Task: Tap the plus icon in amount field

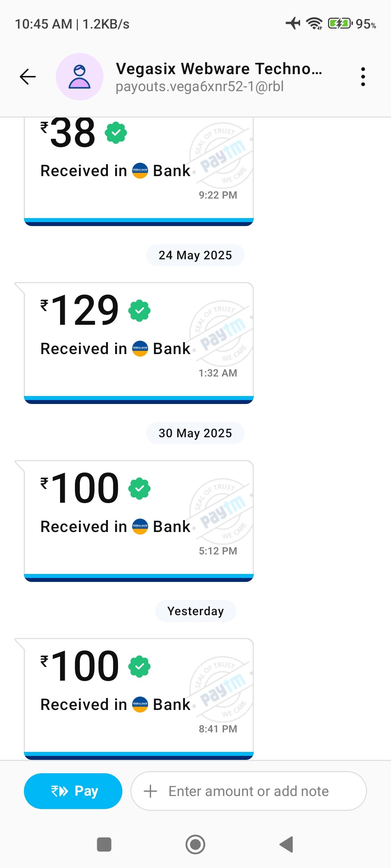Action: 150,791
